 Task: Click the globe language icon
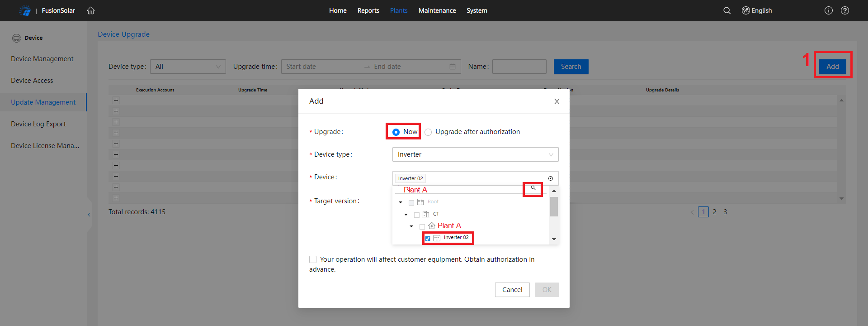click(x=746, y=10)
